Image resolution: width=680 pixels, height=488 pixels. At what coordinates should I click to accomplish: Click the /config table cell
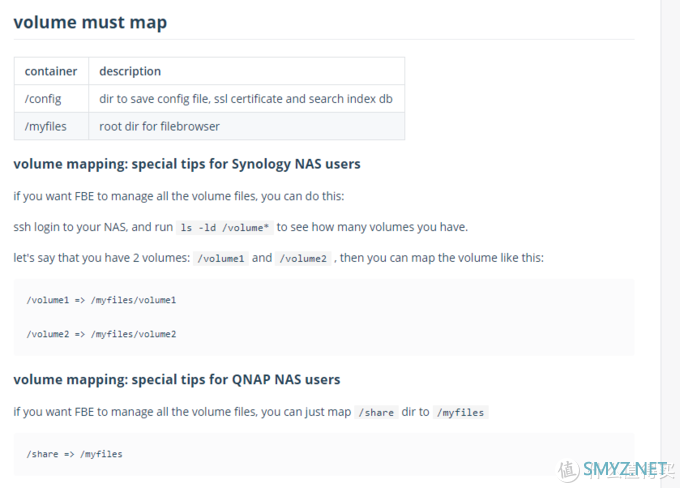(51, 99)
